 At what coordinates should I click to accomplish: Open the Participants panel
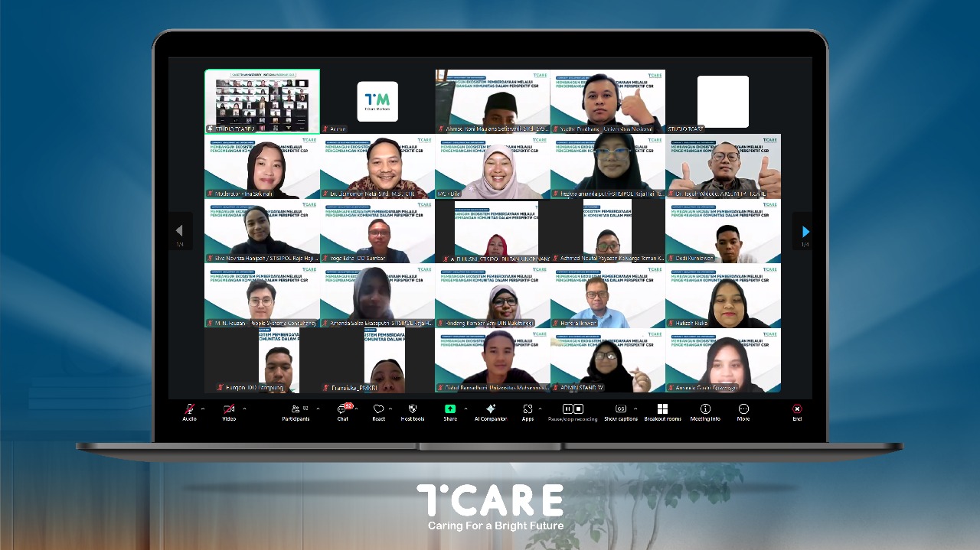[x=296, y=411]
